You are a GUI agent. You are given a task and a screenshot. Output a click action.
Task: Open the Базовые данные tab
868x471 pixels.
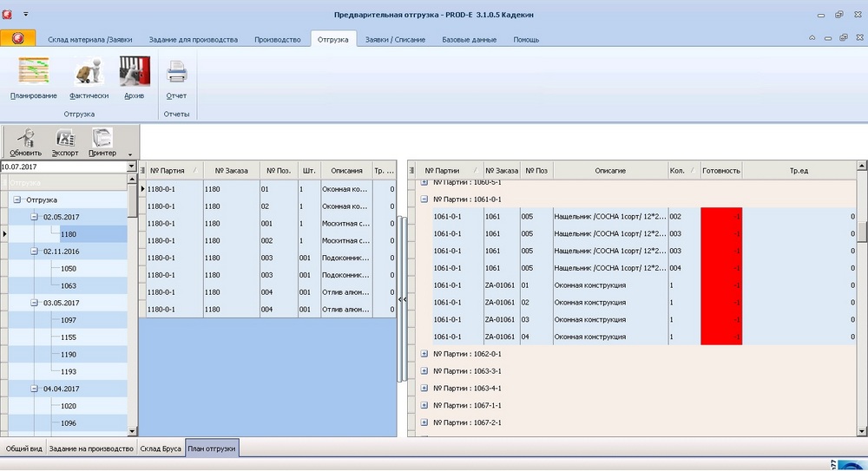pos(470,39)
